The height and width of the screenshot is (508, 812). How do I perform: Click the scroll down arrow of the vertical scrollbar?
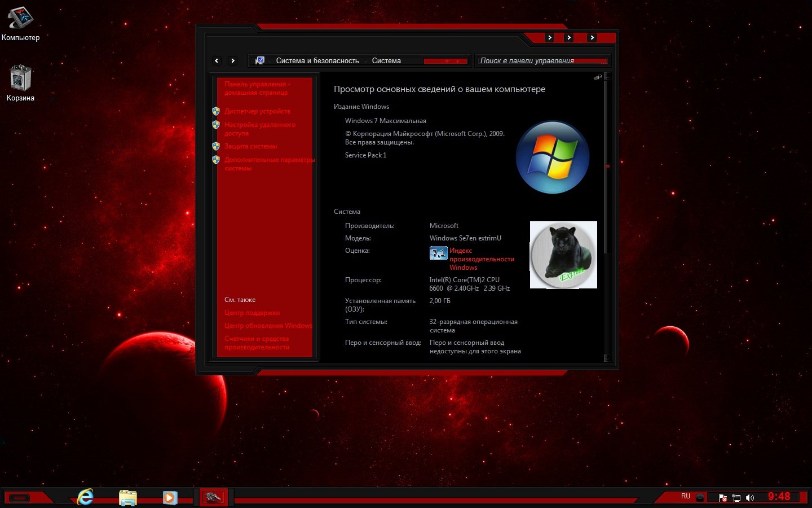[607, 358]
